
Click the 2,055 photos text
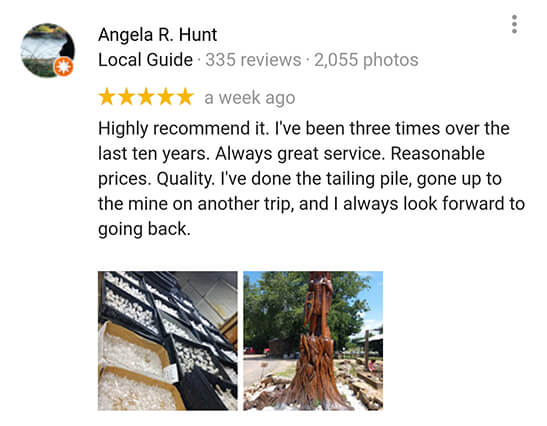tap(366, 60)
